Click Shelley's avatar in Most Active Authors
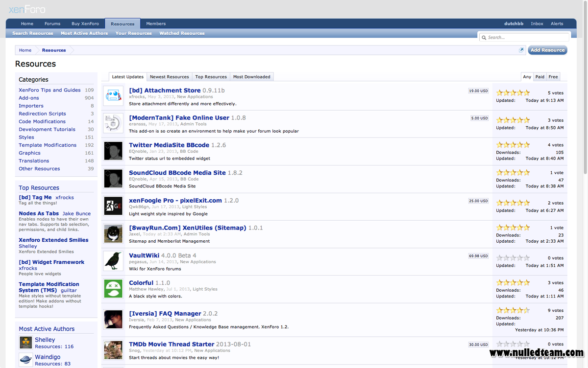 coord(26,343)
